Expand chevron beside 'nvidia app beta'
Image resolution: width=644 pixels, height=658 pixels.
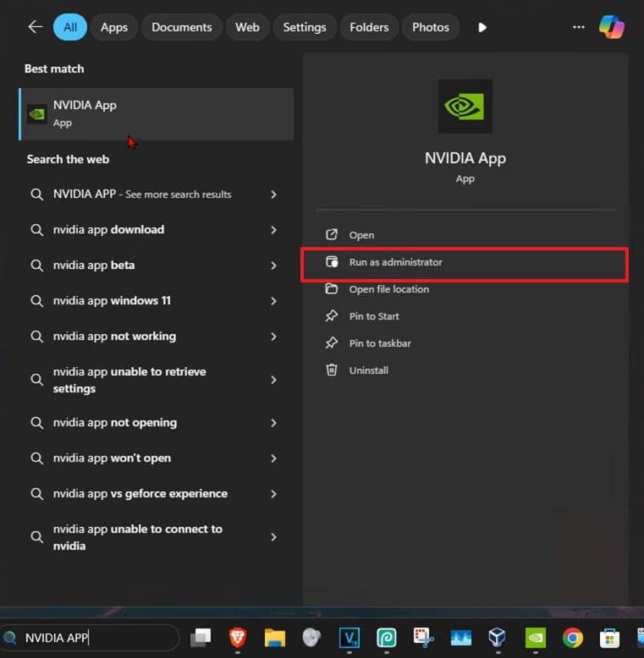point(273,266)
